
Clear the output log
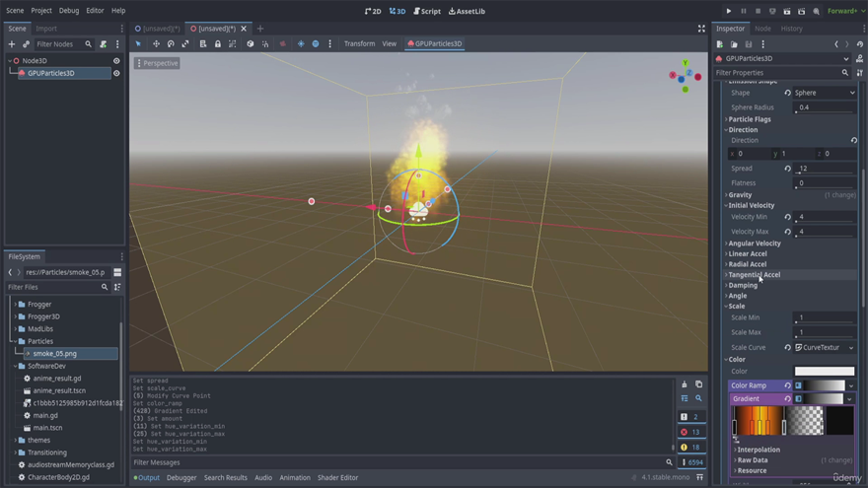tap(685, 384)
